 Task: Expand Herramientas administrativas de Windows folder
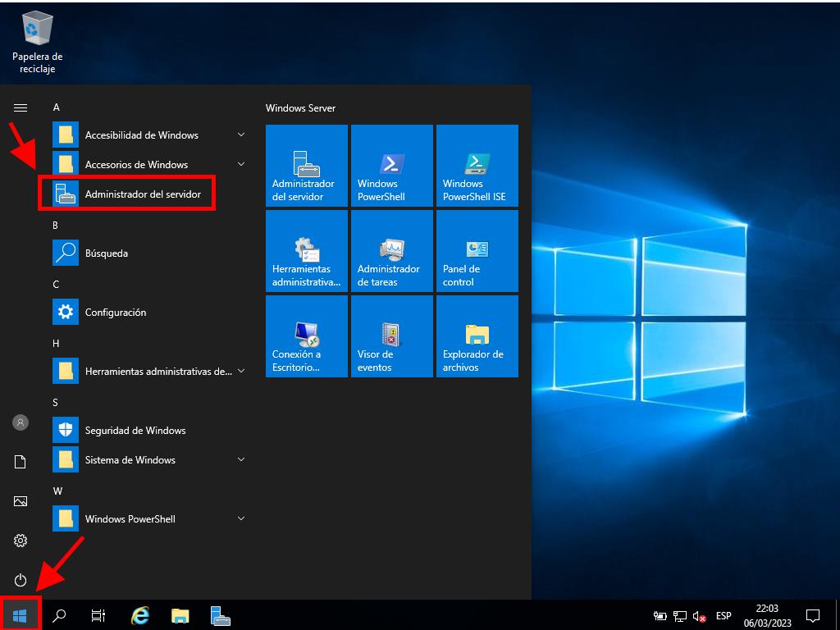[x=150, y=371]
